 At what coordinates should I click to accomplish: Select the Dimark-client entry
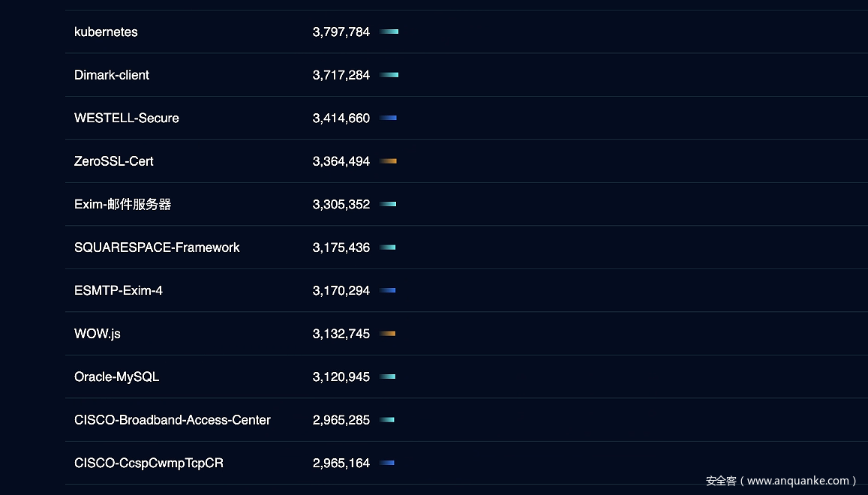click(x=112, y=75)
